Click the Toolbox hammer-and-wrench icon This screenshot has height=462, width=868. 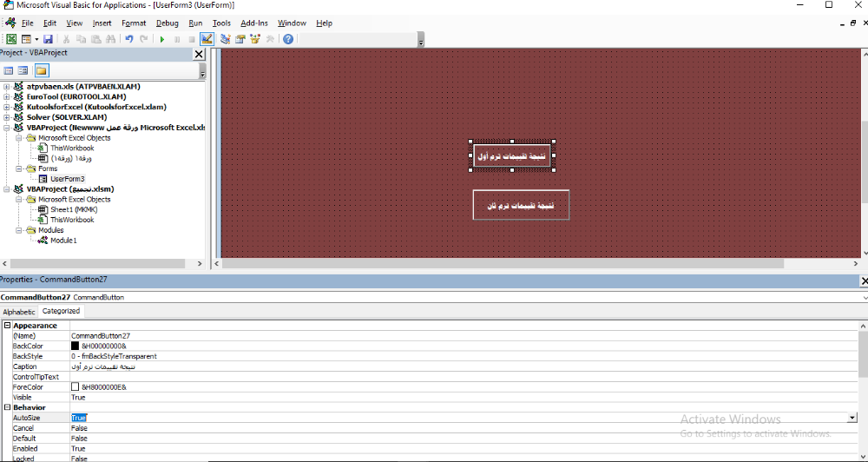[270, 39]
